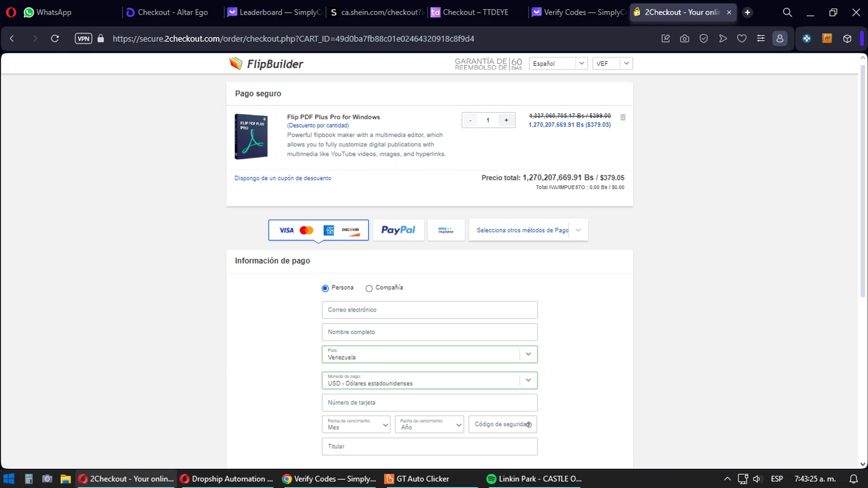Open the Opera menu icon
The width and height of the screenshot is (868, 488).
click(x=11, y=12)
